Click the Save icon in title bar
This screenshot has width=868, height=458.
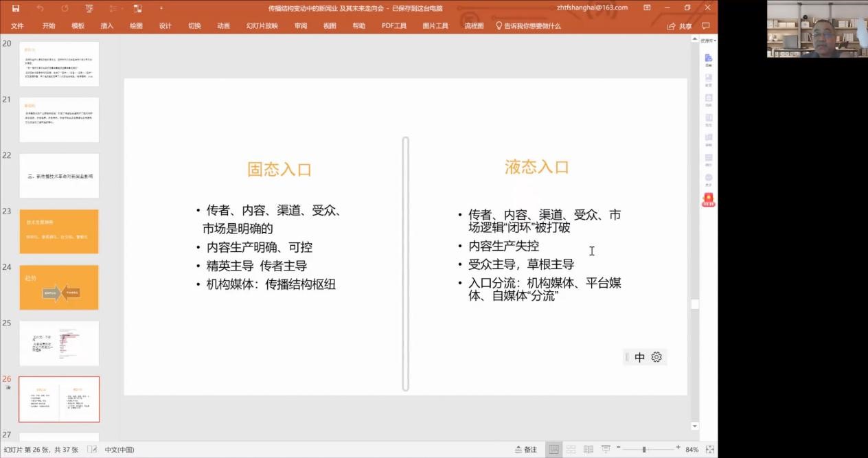pyautogui.click(x=16, y=8)
